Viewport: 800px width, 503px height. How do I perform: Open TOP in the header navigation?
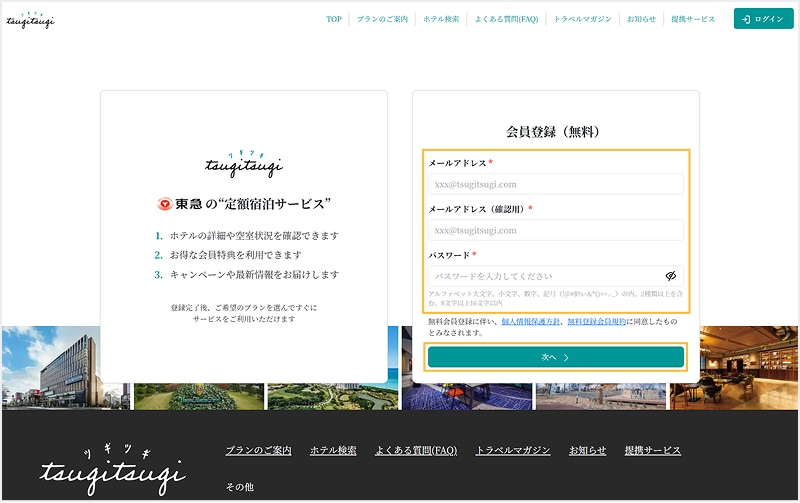(x=334, y=19)
